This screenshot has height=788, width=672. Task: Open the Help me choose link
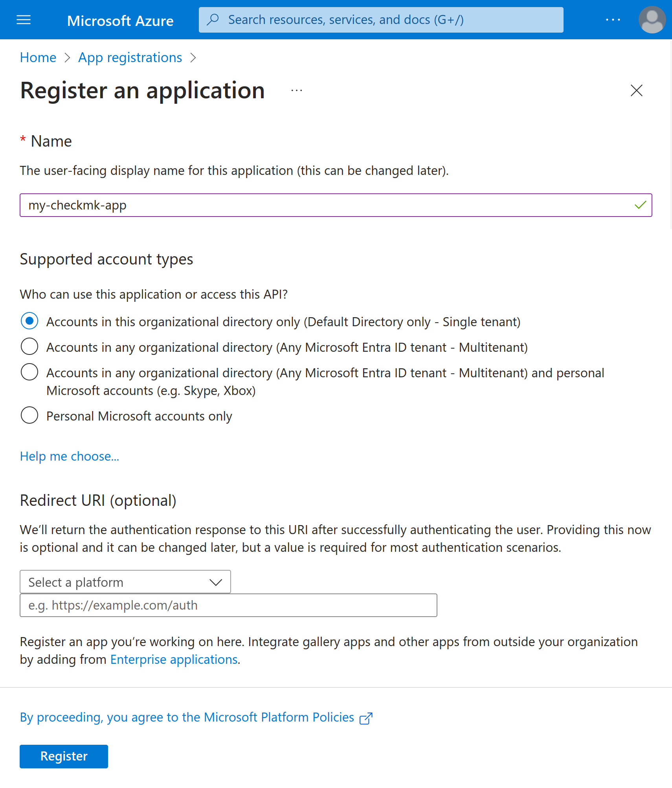[69, 456]
